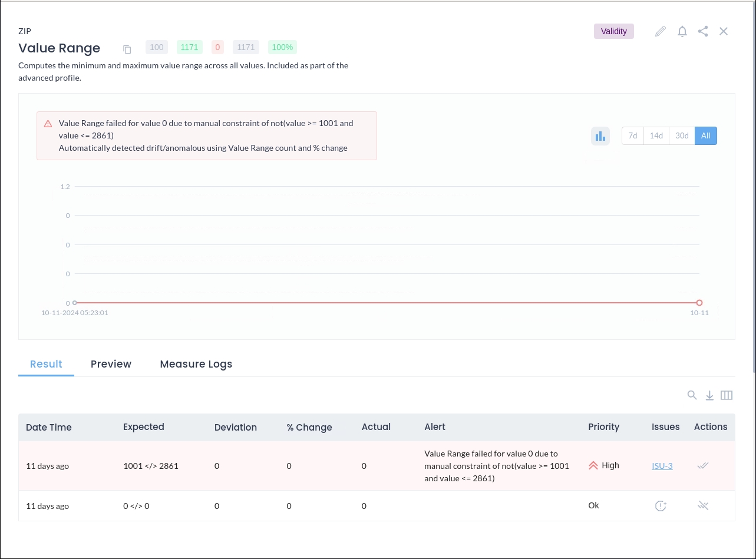Copy the Value Range measure name
756x559 pixels.
[x=127, y=49]
